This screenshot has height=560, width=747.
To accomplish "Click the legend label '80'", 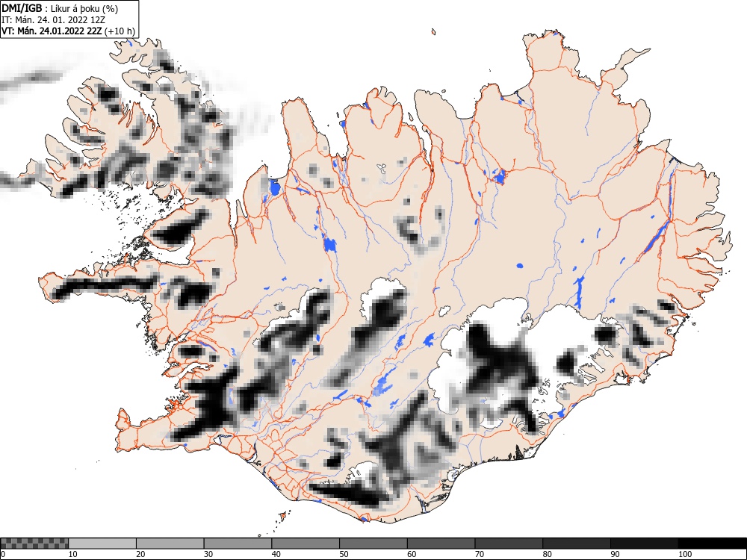I will pyautogui.click(x=547, y=554).
